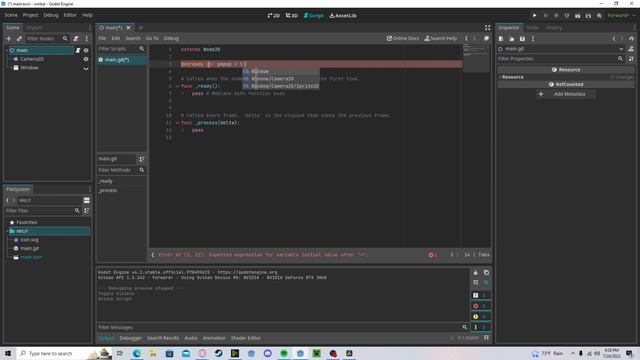The image size is (640, 360).
Task: Click the movie maker mode icon
Action: (x=599, y=16)
